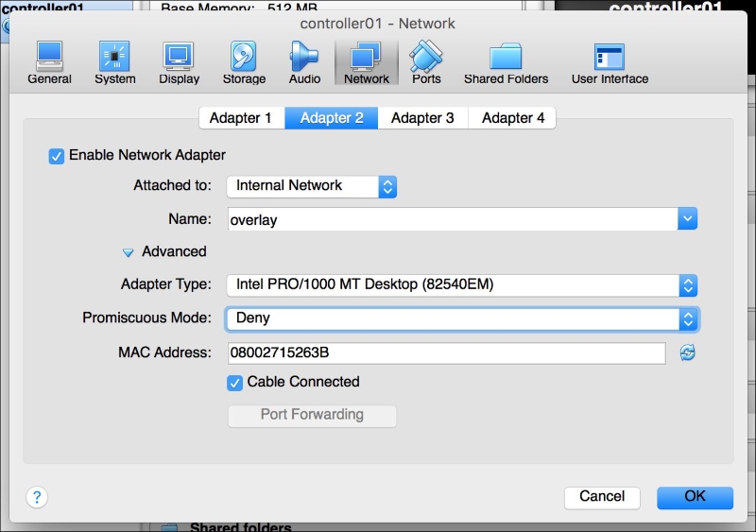The width and height of the screenshot is (756, 532).
Task: Open the Attached to Internal Network dropdown
Action: click(312, 187)
